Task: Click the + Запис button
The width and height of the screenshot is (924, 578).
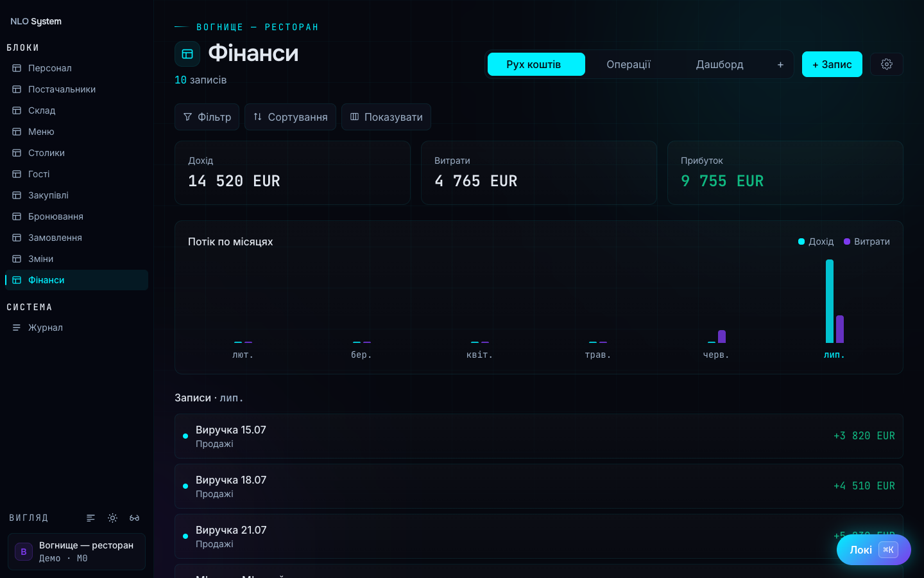Action: tap(832, 64)
